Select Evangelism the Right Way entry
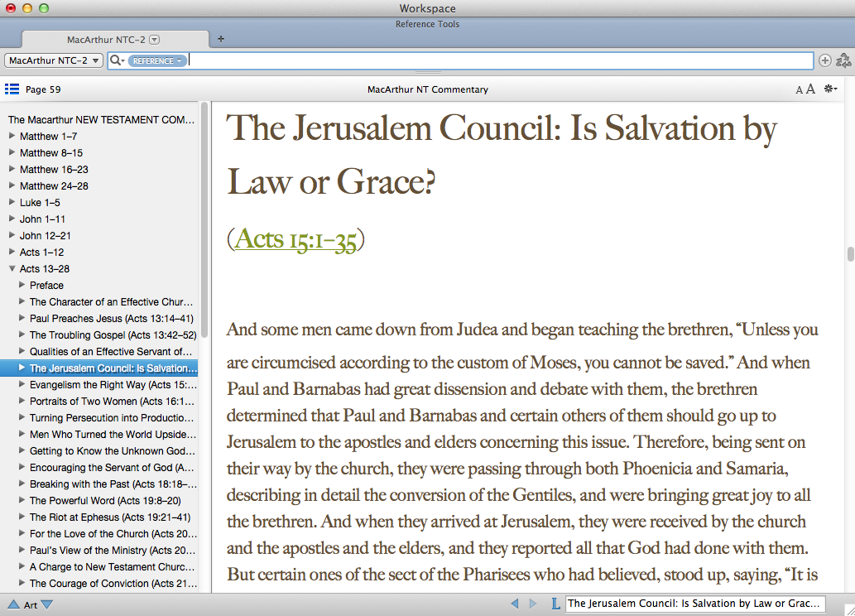The width and height of the screenshot is (855, 616). [113, 385]
